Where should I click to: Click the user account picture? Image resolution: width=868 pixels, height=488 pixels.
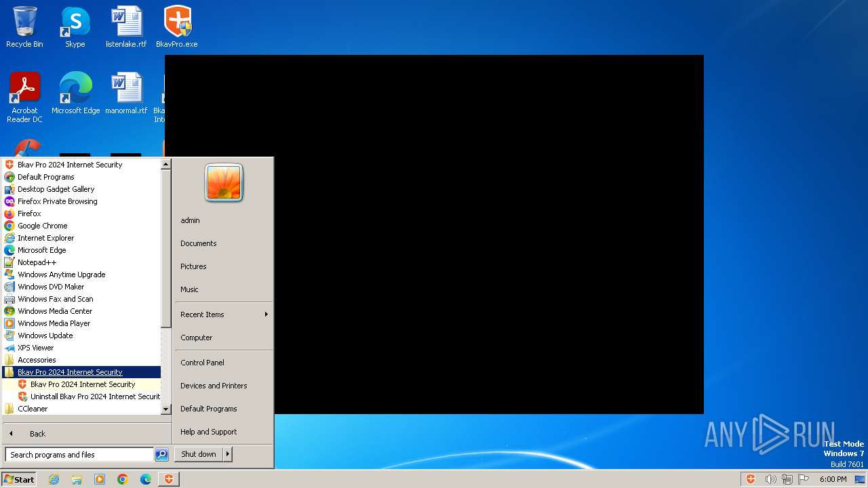click(224, 183)
